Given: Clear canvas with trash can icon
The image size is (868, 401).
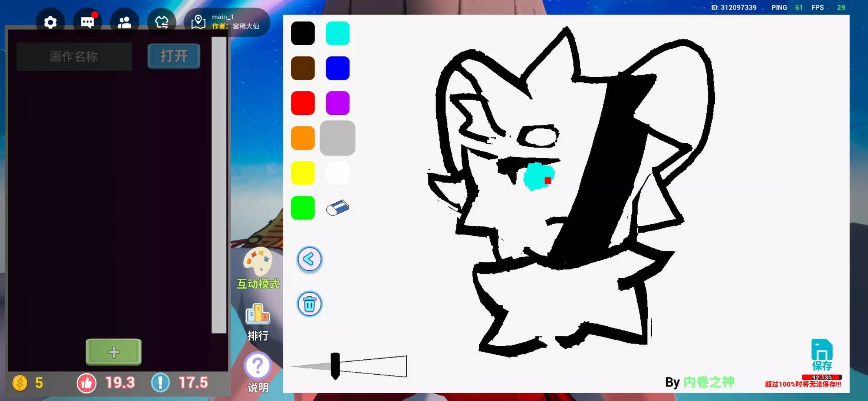Looking at the screenshot, I should click(309, 304).
